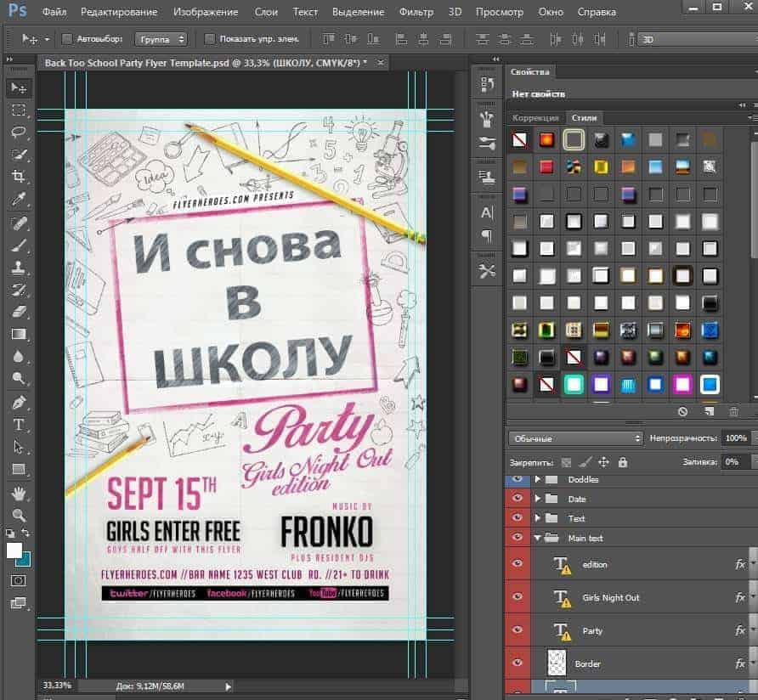
Task: Open the Фильтр menu
Action: 416,12
